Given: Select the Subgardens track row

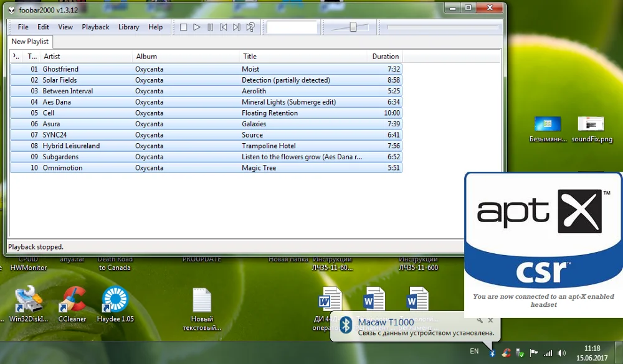Looking at the screenshot, I should (x=206, y=157).
